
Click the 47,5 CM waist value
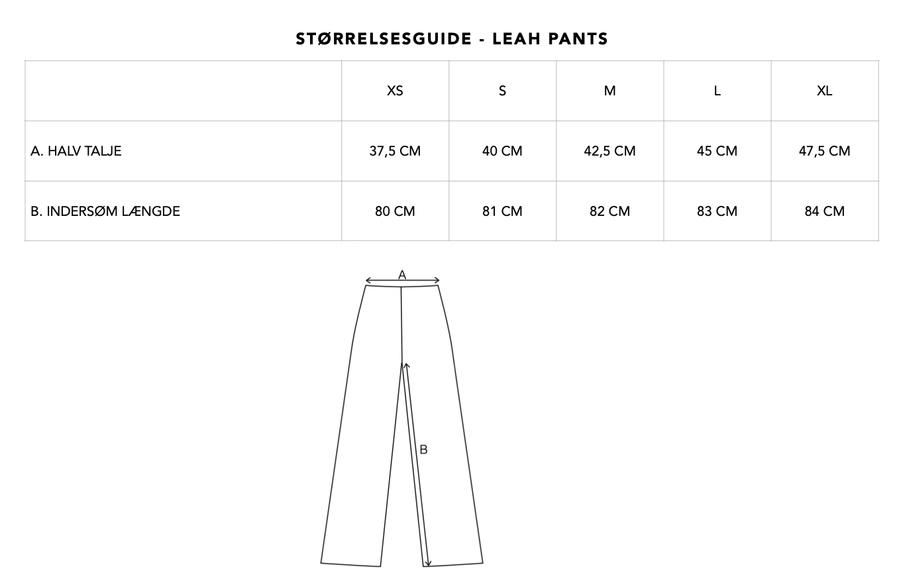[824, 151]
